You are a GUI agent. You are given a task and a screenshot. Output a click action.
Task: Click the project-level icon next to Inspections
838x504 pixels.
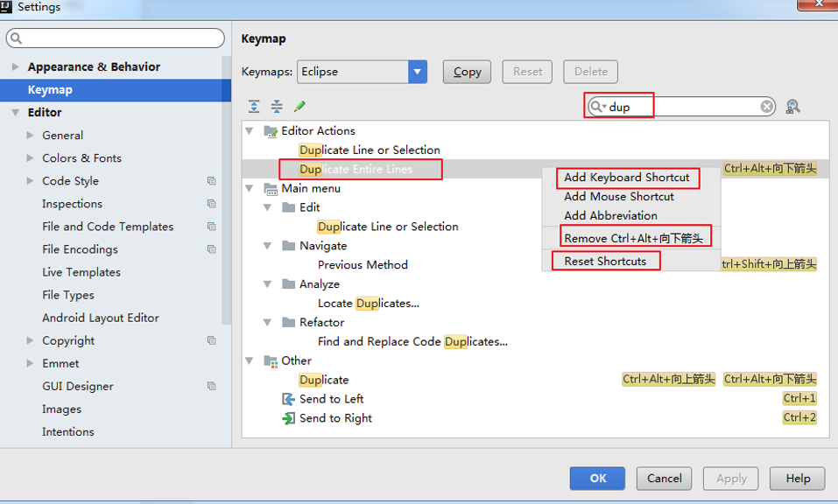pyautogui.click(x=212, y=203)
